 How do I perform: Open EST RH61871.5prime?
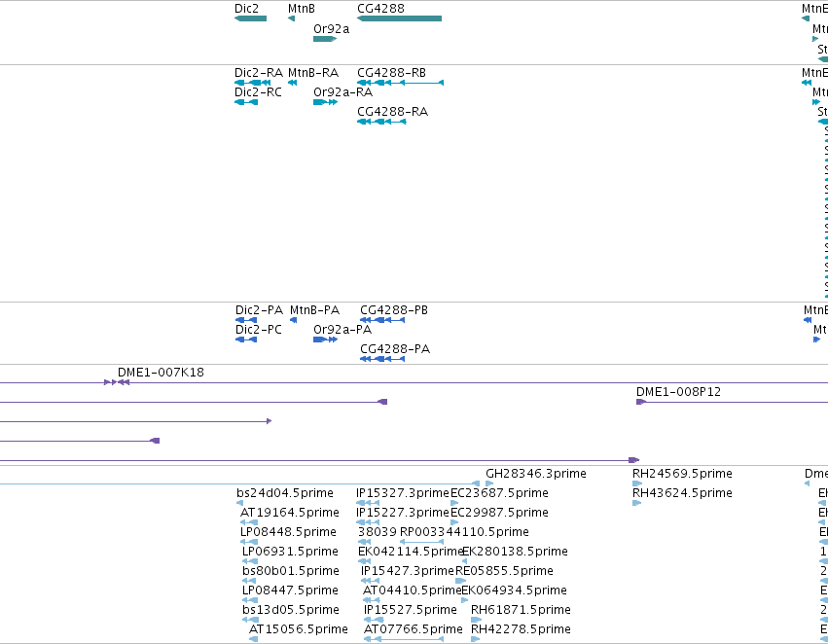pos(521,610)
